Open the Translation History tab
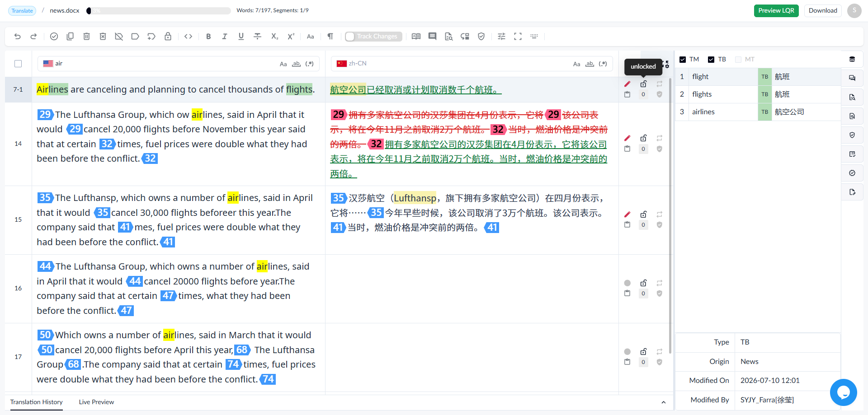The image size is (868, 415). (37, 402)
